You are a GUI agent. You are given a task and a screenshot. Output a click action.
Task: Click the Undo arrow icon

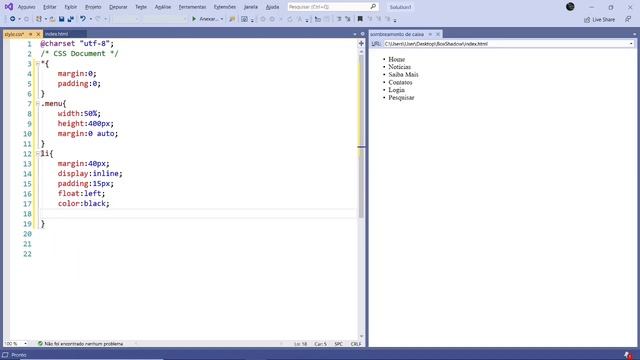pyautogui.click(x=83, y=19)
